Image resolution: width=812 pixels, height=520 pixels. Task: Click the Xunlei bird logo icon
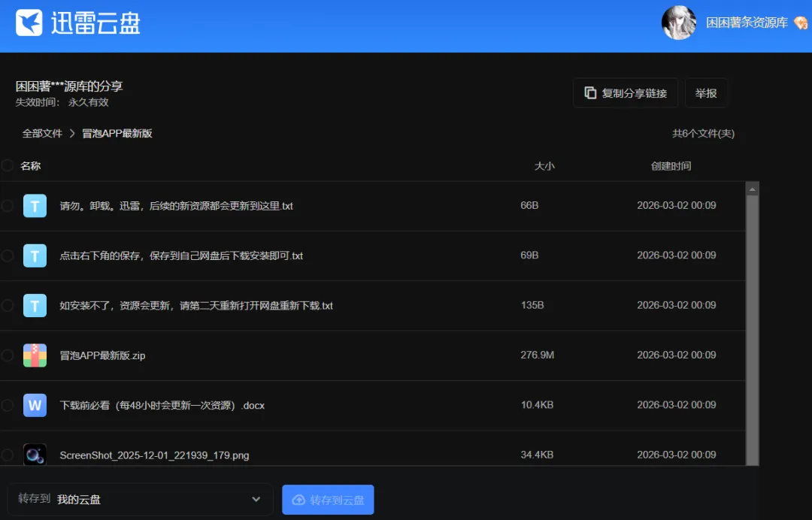click(29, 23)
